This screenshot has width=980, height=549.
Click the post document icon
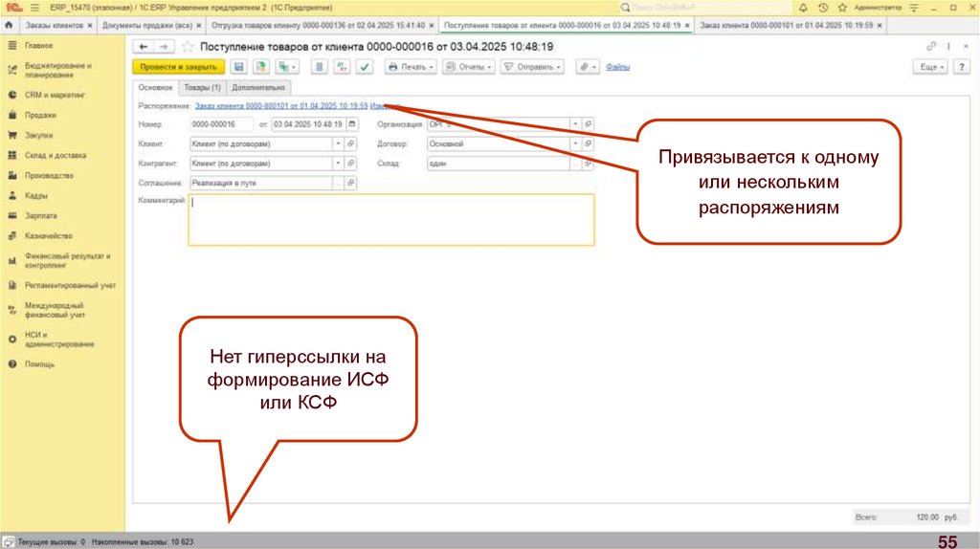click(260, 67)
